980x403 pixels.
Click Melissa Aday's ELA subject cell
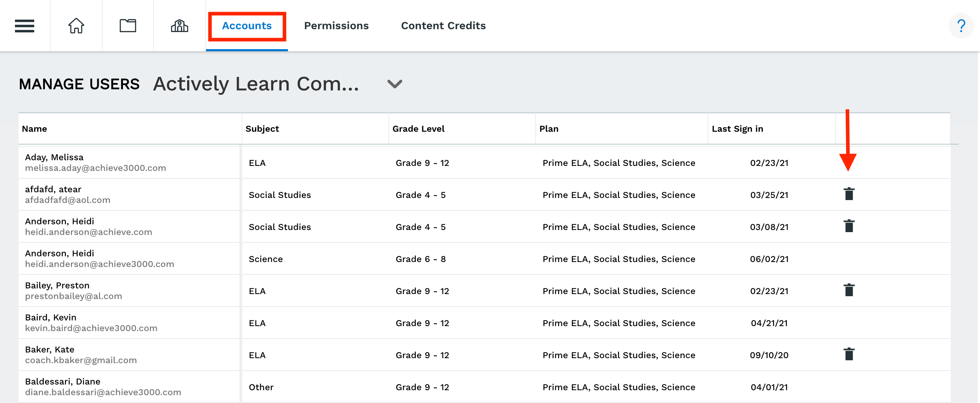pos(257,163)
